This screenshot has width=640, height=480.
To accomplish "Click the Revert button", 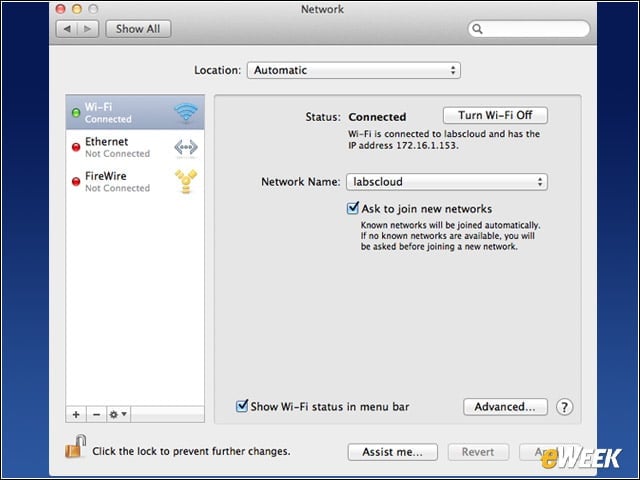I will click(x=478, y=452).
